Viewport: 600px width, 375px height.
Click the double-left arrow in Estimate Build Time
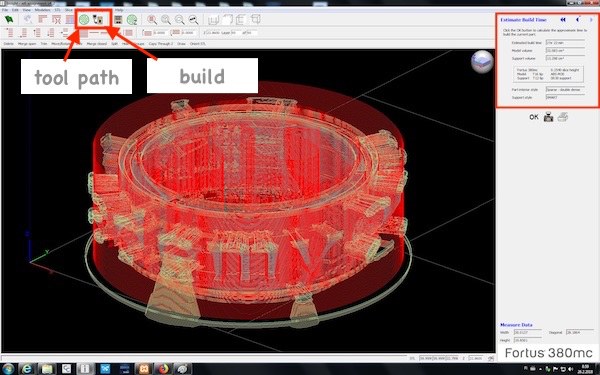tap(563, 20)
